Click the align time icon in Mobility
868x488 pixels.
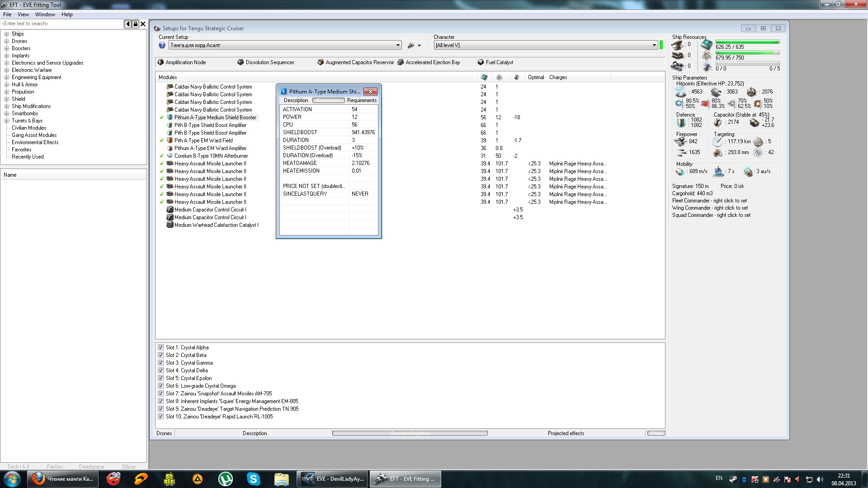718,172
